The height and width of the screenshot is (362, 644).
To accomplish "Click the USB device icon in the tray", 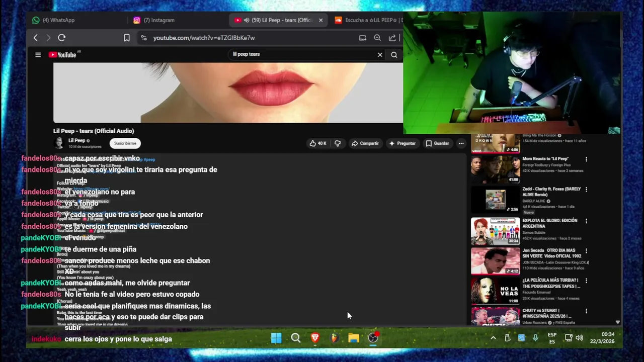I will tap(507, 338).
